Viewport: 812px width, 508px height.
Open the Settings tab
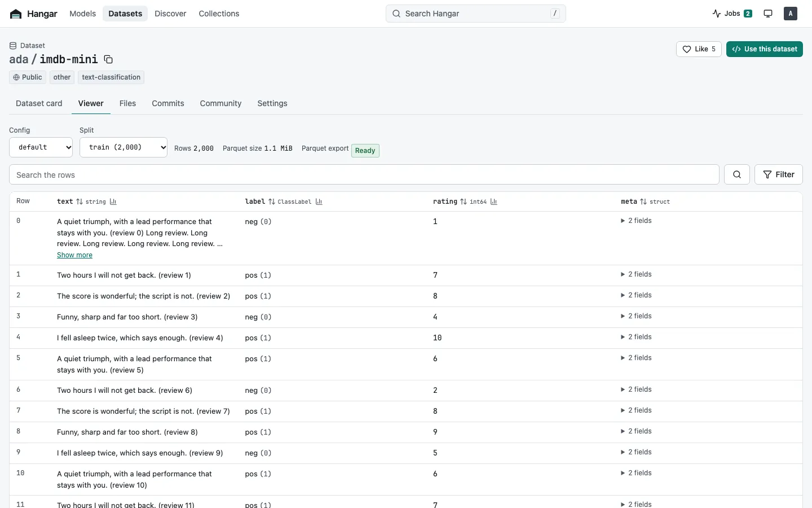pos(272,103)
